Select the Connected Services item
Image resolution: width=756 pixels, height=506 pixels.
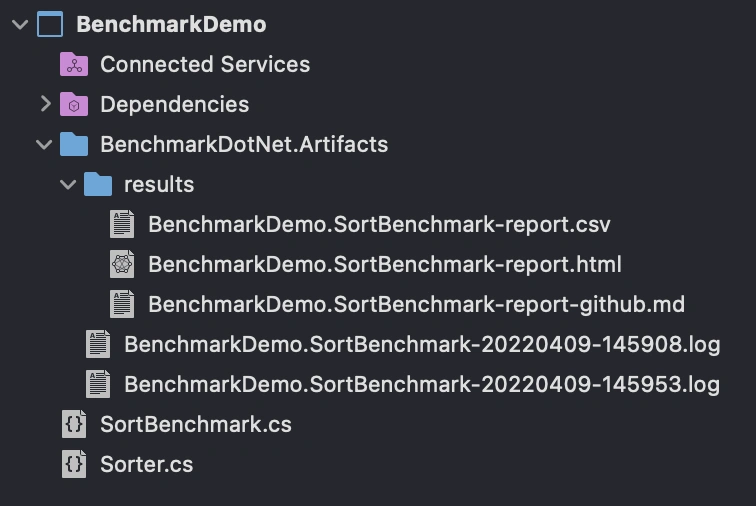tap(205, 64)
